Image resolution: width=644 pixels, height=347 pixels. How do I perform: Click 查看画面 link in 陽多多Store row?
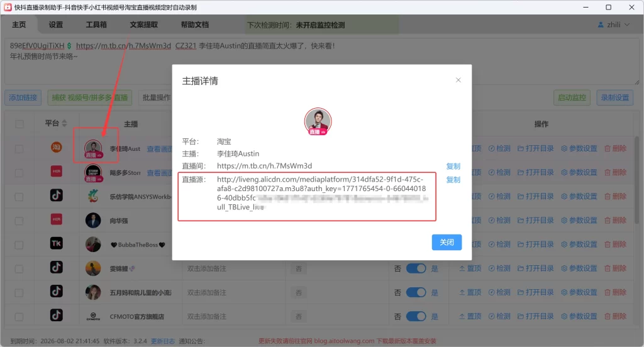coord(159,172)
